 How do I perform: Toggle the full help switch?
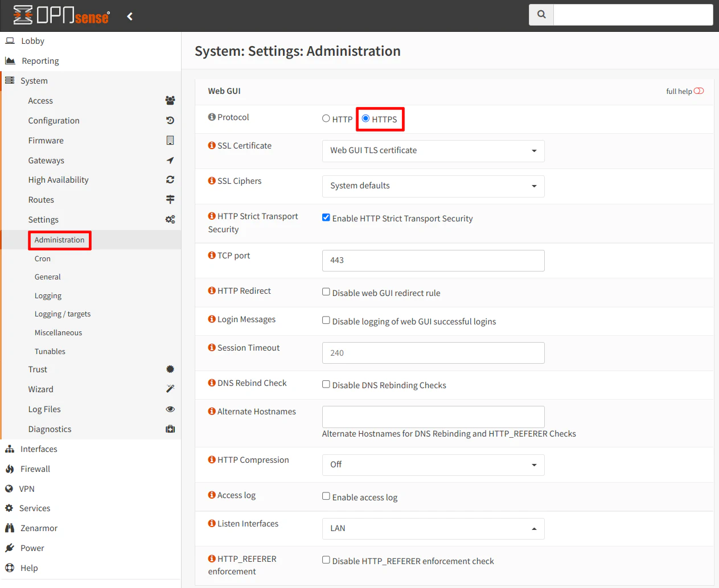point(699,91)
